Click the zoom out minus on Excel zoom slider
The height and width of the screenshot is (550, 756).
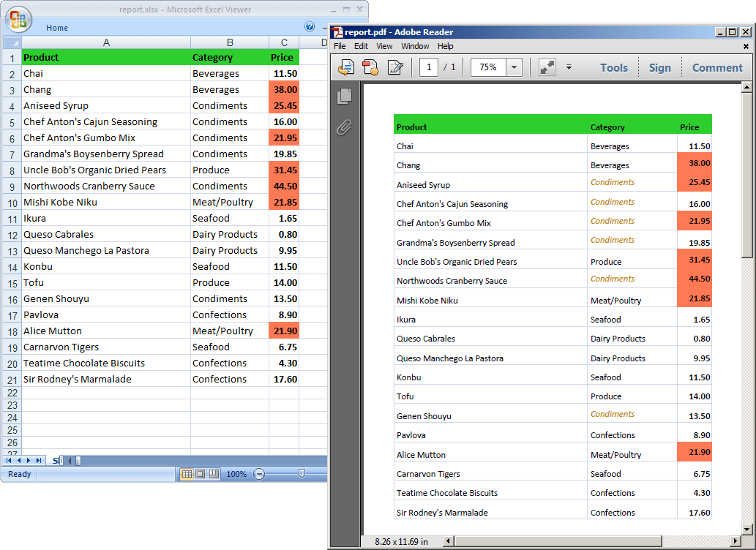258,474
